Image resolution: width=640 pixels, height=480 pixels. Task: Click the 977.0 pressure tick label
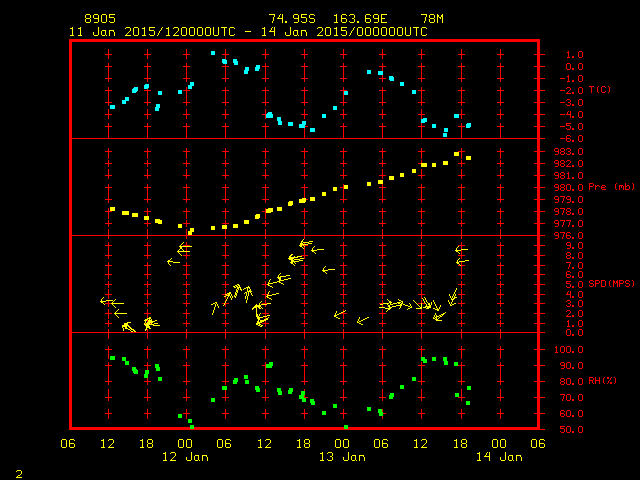click(568, 224)
